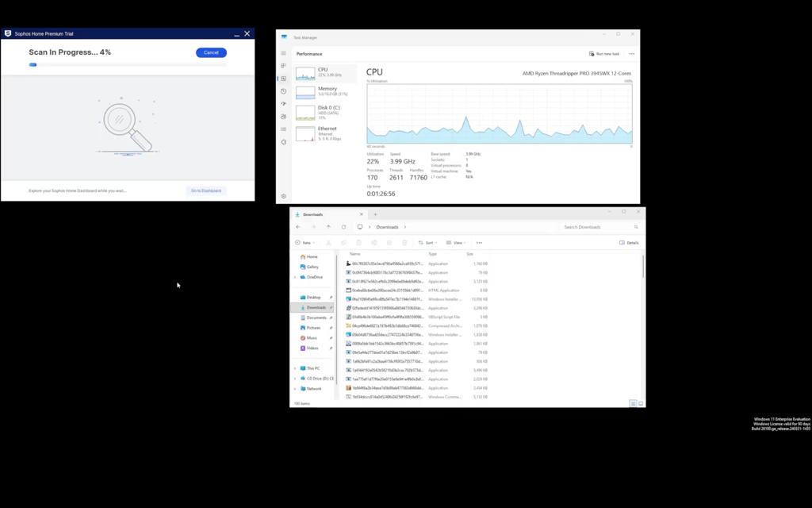Select the Ethernet performance entry

pyautogui.click(x=325, y=133)
